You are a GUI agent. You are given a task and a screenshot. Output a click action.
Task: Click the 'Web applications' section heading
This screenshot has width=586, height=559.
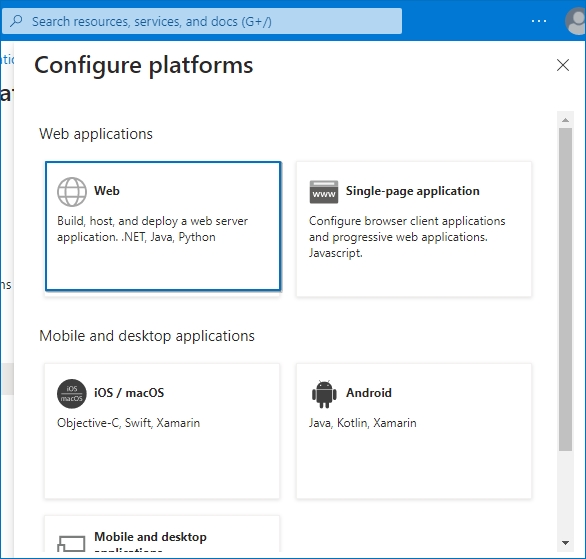(96, 134)
